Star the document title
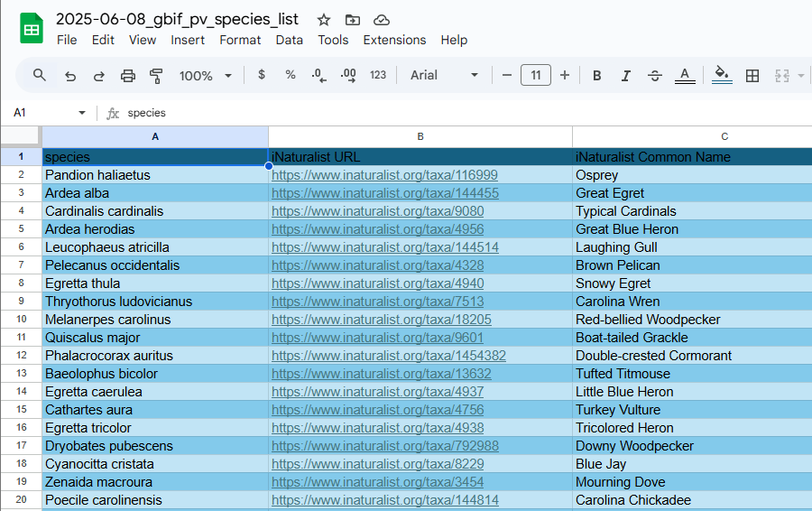The image size is (812, 511). (x=324, y=20)
